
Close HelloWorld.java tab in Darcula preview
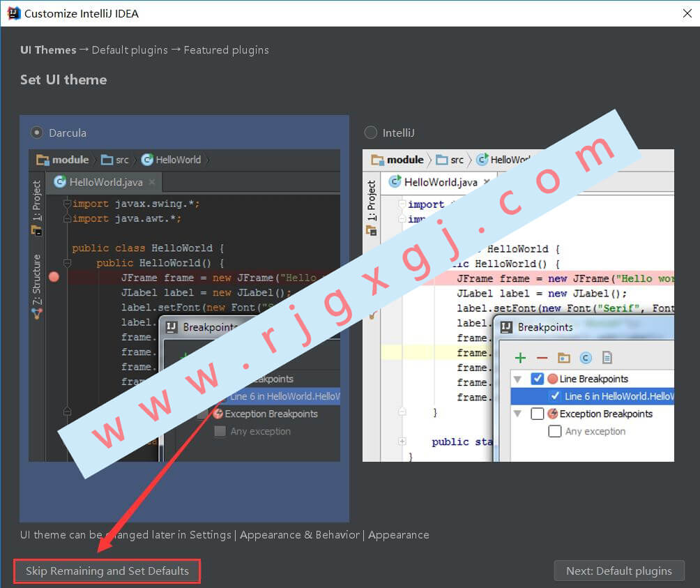point(152,182)
